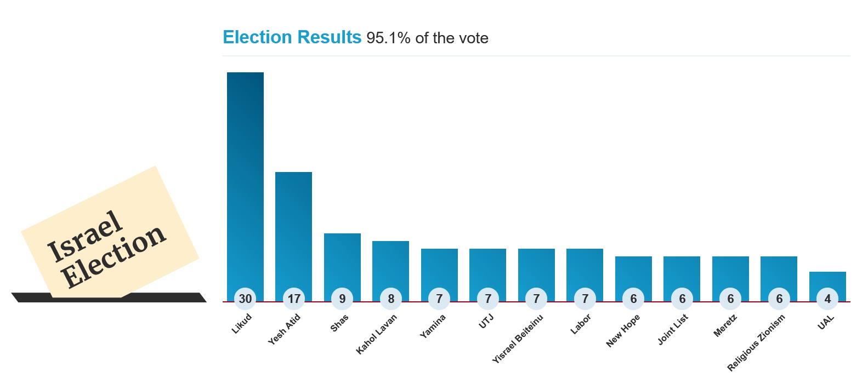Image resolution: width=868 pixels, height=378 pixels.
Task: Click Kahol Lavan's 8 seat badge
Action: [x=391, y=299]
